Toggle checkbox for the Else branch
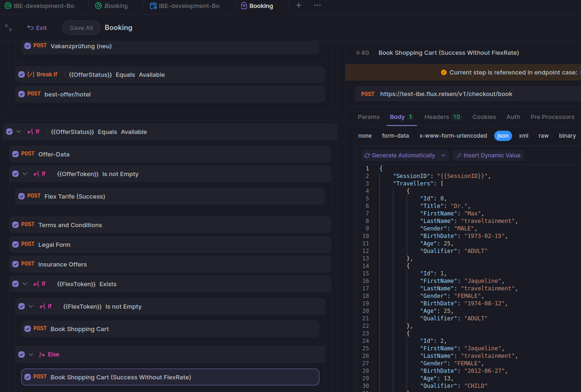Viewport: 581px width, 392px height. click(22, 355)
